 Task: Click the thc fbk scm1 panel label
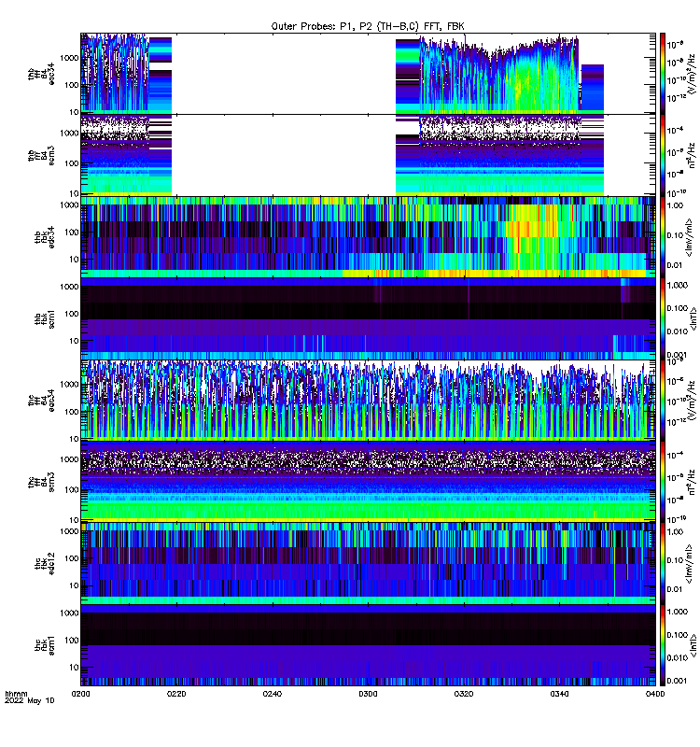click(44, 645)
